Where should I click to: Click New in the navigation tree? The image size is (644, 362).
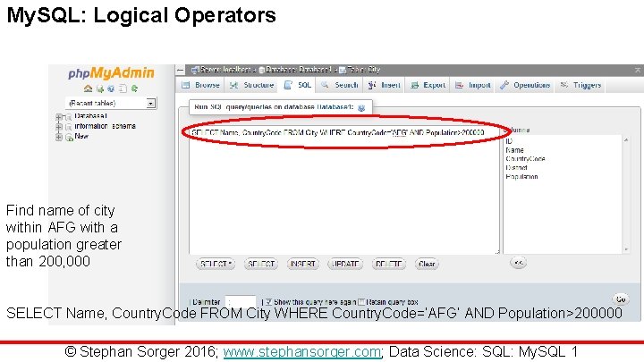81,136
